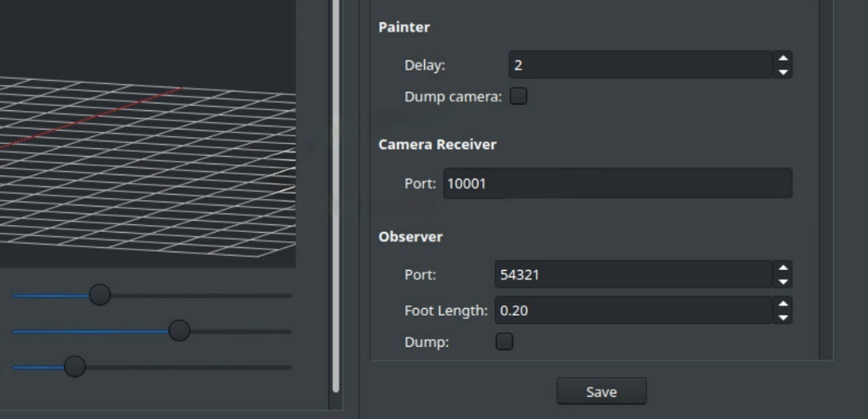The image size is (868, 419).
Task: Click the Foot Length input field
Action: 633,310
